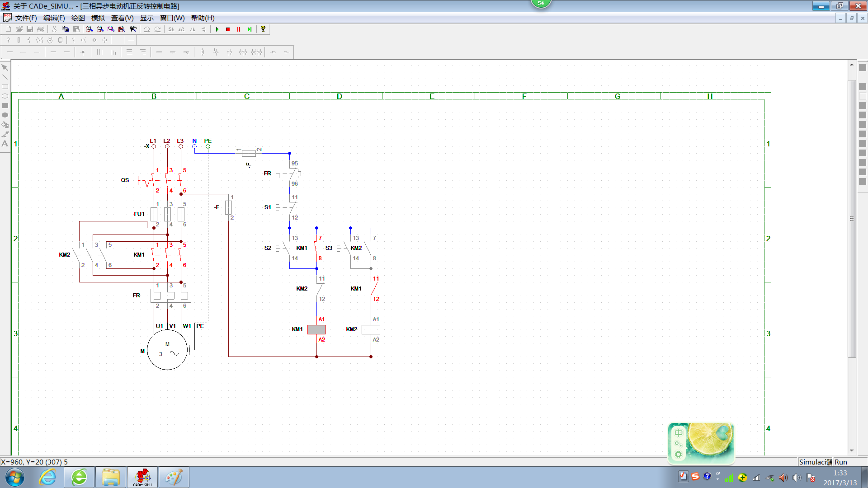
Task: Open Windows Explorer folder from taskbar
Action: (x=111, y=477)
